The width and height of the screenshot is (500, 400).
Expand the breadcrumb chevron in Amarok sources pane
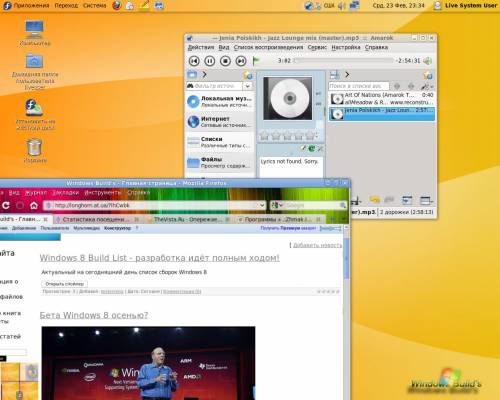pos(204,74)
